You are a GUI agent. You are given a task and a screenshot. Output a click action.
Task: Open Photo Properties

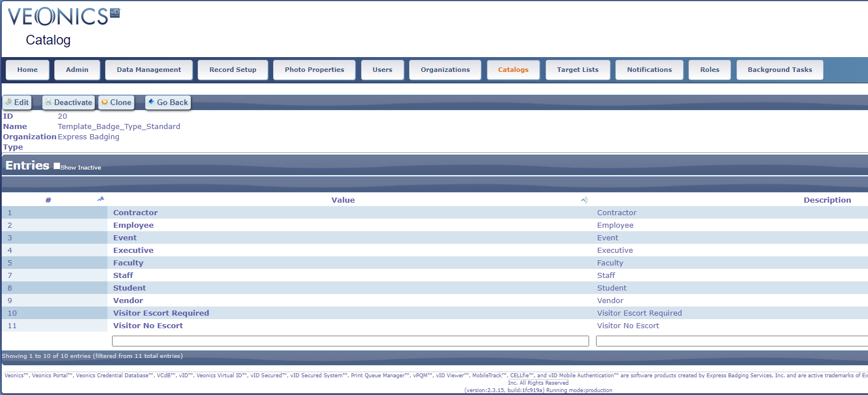(x=314, y=70)
